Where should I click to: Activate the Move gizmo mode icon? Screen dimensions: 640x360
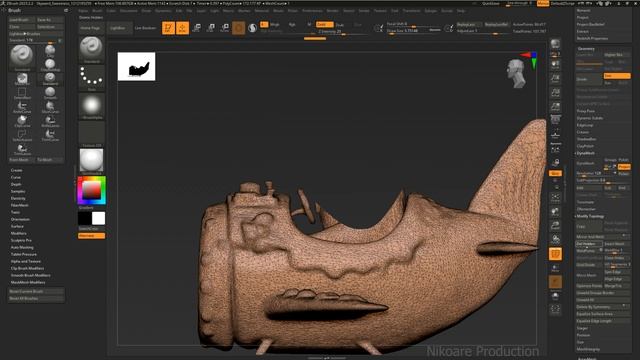click(x=196, y=28)
